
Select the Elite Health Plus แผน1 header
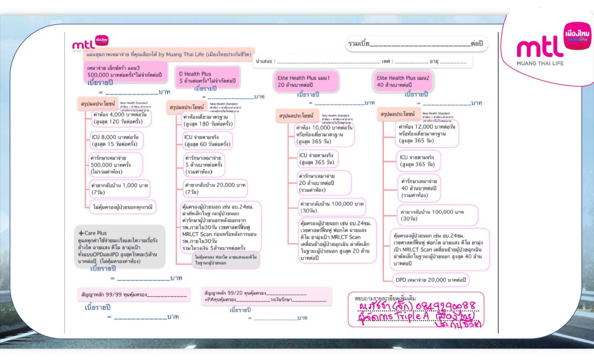pos(306,81)
